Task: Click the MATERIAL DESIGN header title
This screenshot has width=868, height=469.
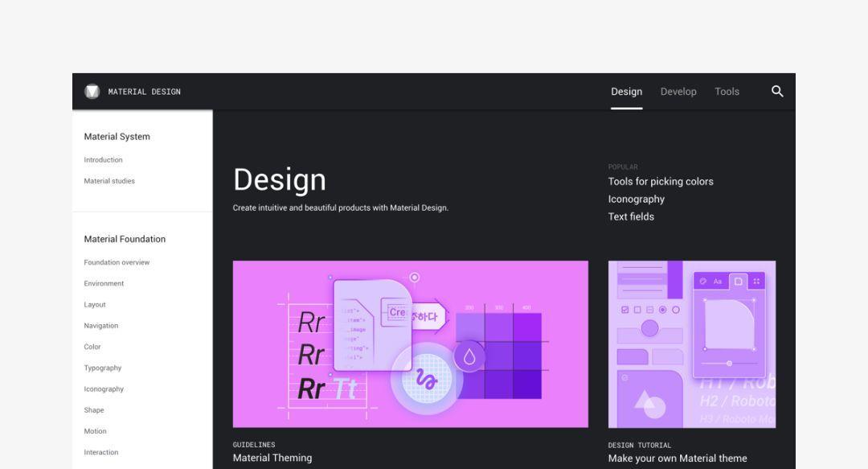Action: pos(145,92)
